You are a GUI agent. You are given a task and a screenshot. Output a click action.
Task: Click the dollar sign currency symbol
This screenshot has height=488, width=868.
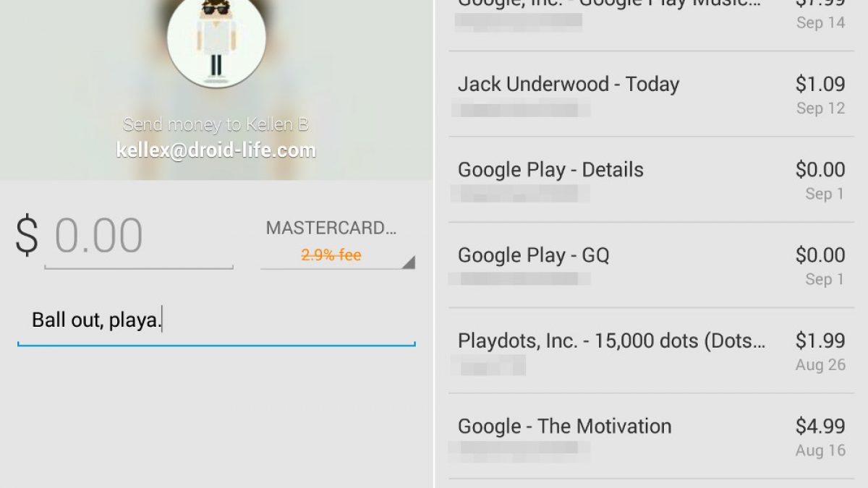pos(27,236)
